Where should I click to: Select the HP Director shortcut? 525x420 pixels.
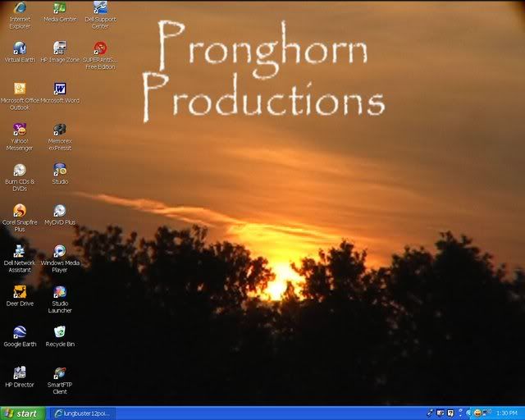coord(20,377)
